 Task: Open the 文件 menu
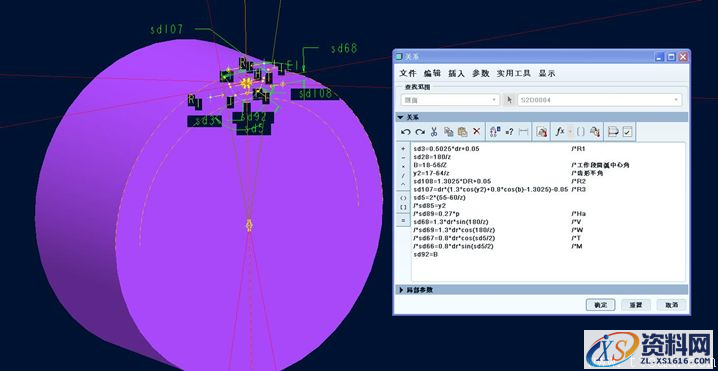(407, 73)
